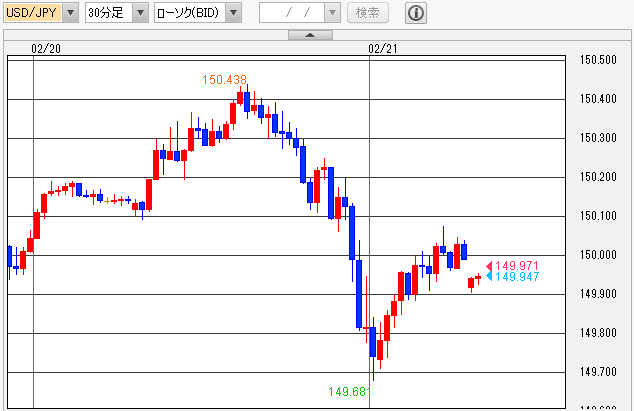
Task: Click the 02/20 date label
Action: click(46, 49)
